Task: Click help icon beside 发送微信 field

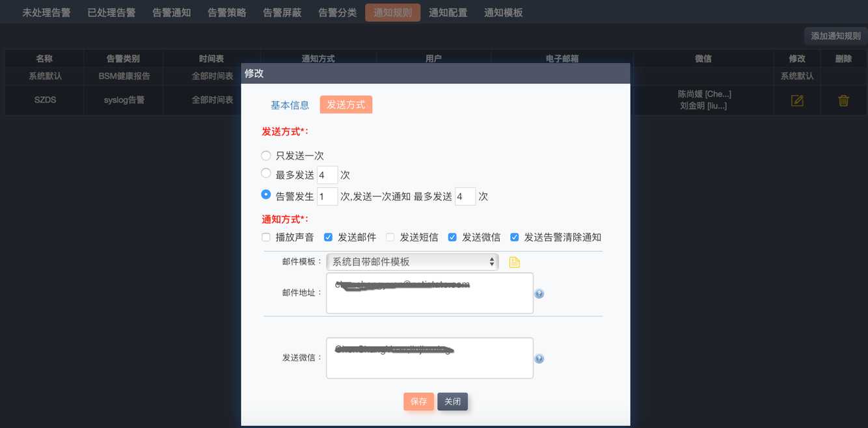Action: pos(539,359)
